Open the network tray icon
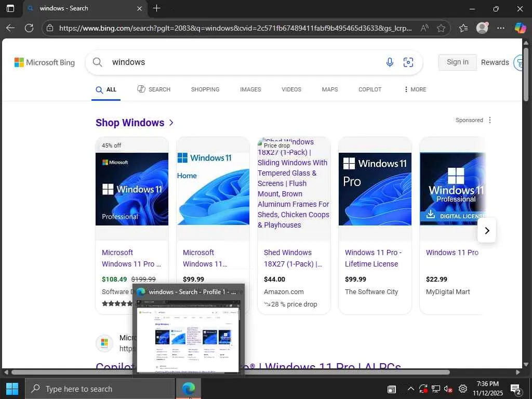Screen dimensions: 532x399 436,389
